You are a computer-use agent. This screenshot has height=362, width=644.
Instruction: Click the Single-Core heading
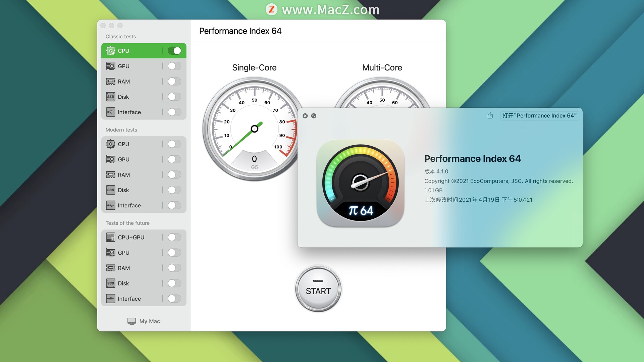[x=254, y=67]
